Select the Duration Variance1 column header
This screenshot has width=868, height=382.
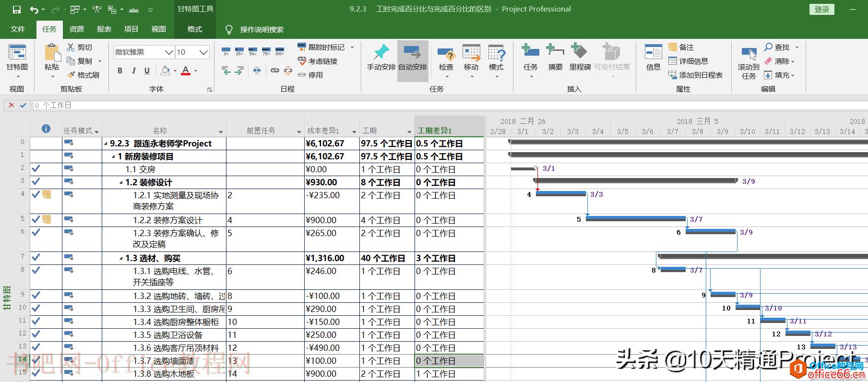pos(449,126)
